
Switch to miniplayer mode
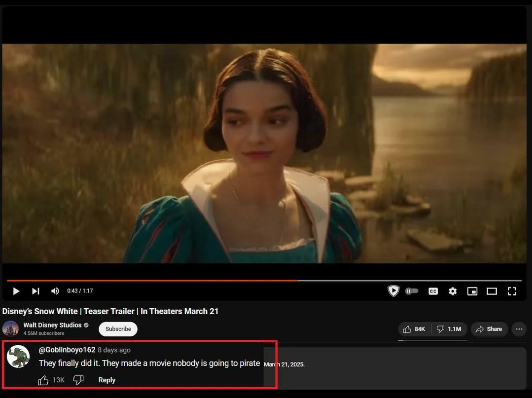point(472,291)
